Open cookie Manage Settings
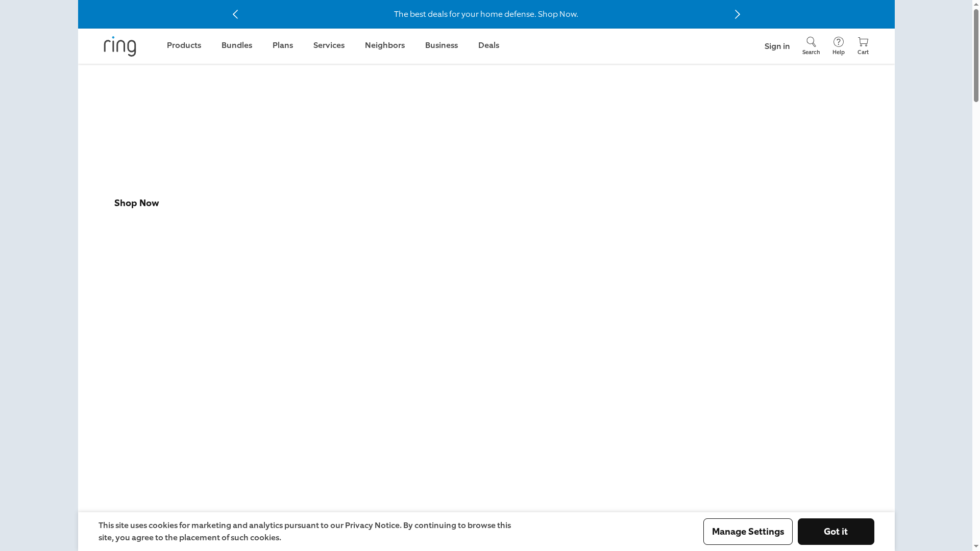This screenshot has height=551, width=980. [x=747, y=531]
